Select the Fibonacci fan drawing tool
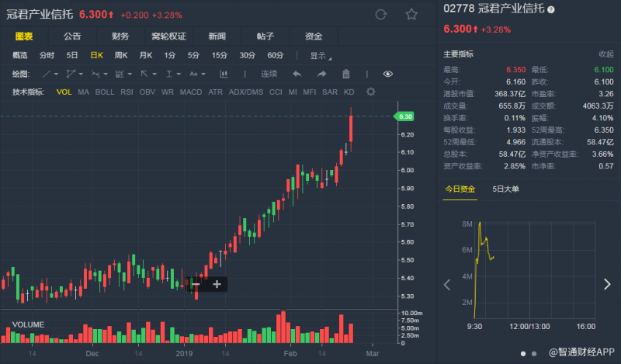Screen dimensions: 621x364 120,74
